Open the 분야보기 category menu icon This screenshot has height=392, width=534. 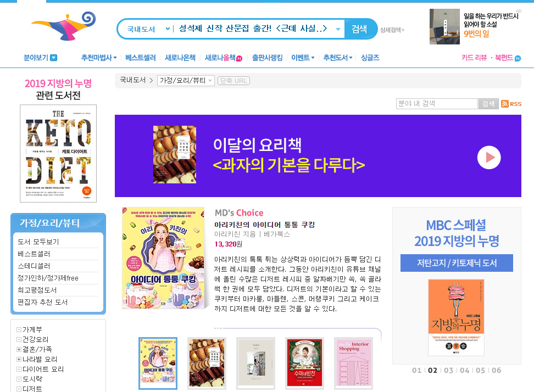click(54, 58)
